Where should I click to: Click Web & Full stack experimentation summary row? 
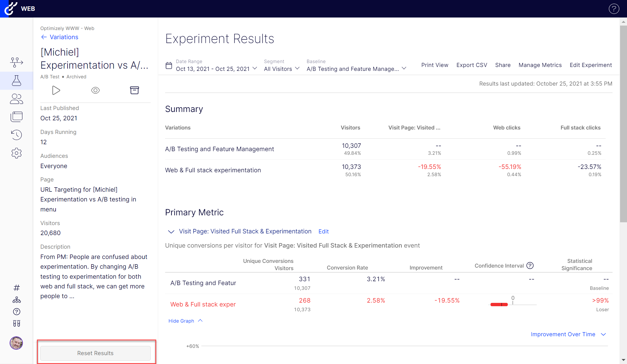[x=385, y=170]
